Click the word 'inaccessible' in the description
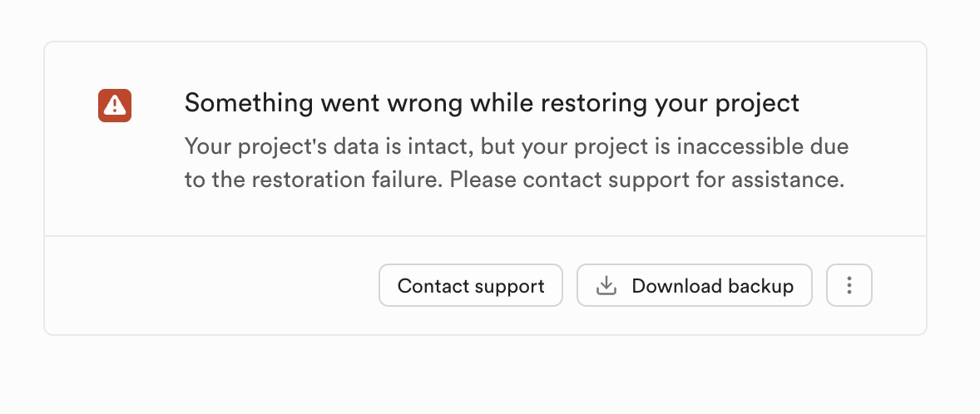 click(x=745, y=149)
